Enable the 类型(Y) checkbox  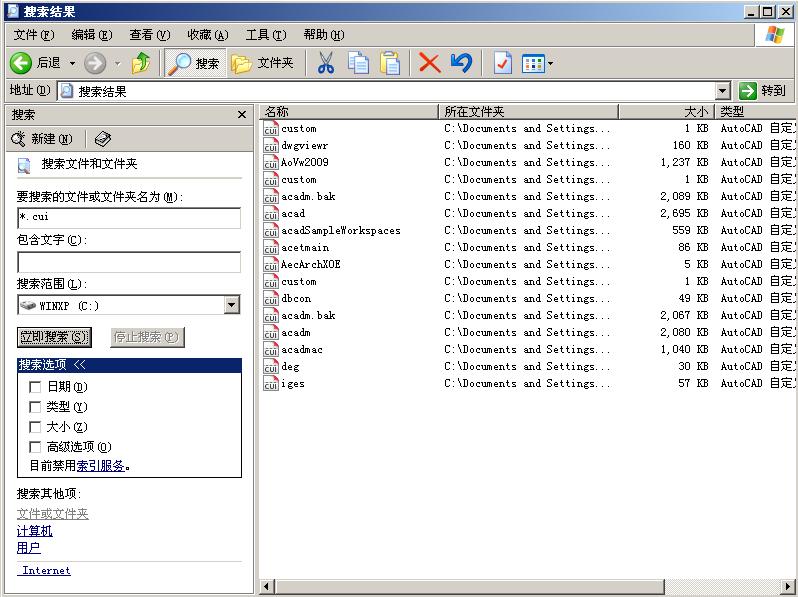click(x=35, y=407)
